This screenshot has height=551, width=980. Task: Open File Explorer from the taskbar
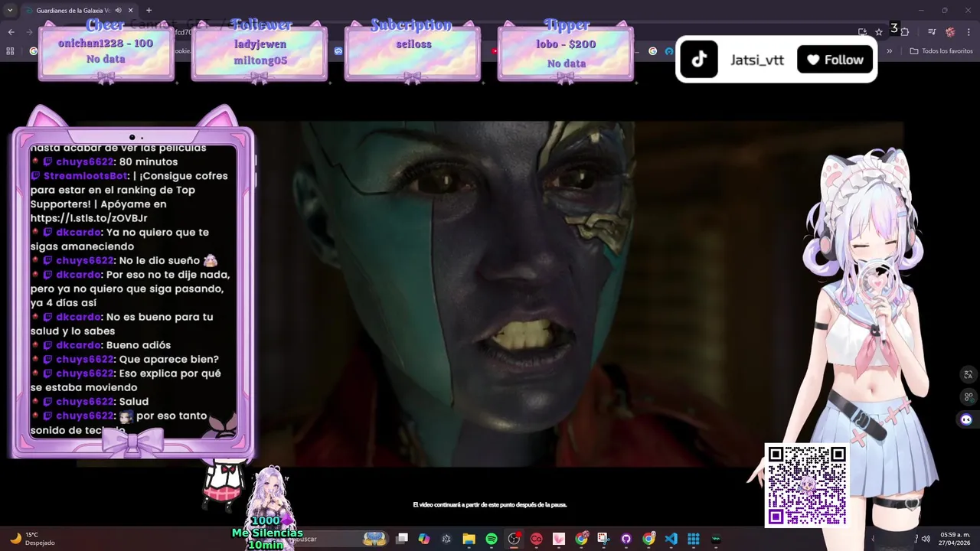(x=469, y=539)
